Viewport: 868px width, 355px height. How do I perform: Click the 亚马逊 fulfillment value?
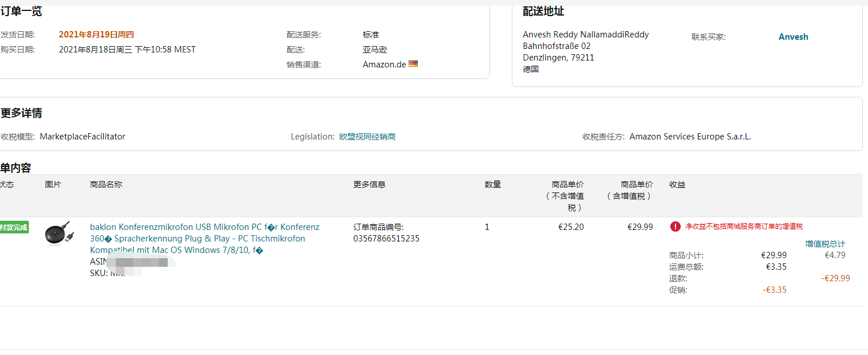375,50
